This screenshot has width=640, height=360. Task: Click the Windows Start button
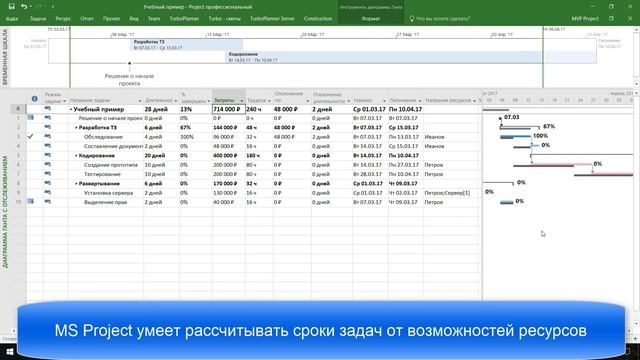[x=9, y=352]
